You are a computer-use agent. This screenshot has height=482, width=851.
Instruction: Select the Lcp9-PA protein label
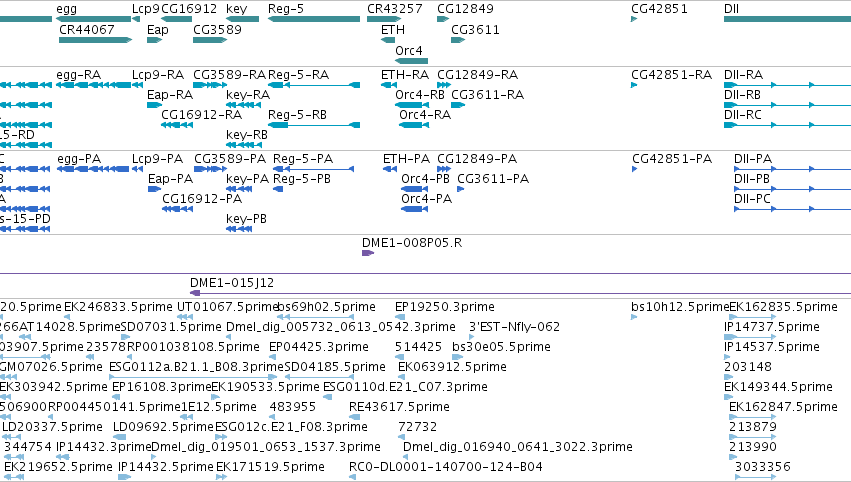[x=157, y=159]
